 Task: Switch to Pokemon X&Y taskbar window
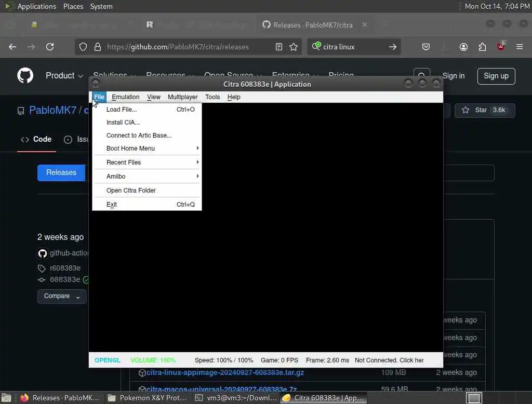(148, 398)
